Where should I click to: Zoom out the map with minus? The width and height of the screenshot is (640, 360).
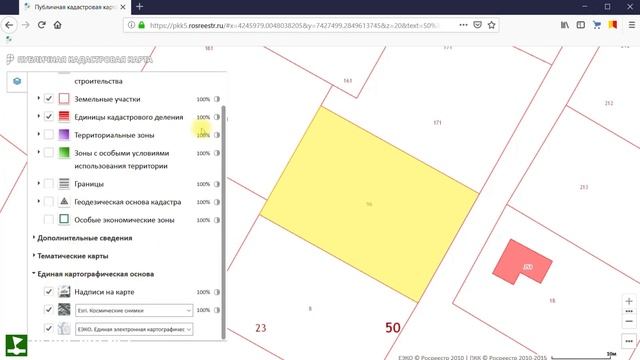(629, 321)
